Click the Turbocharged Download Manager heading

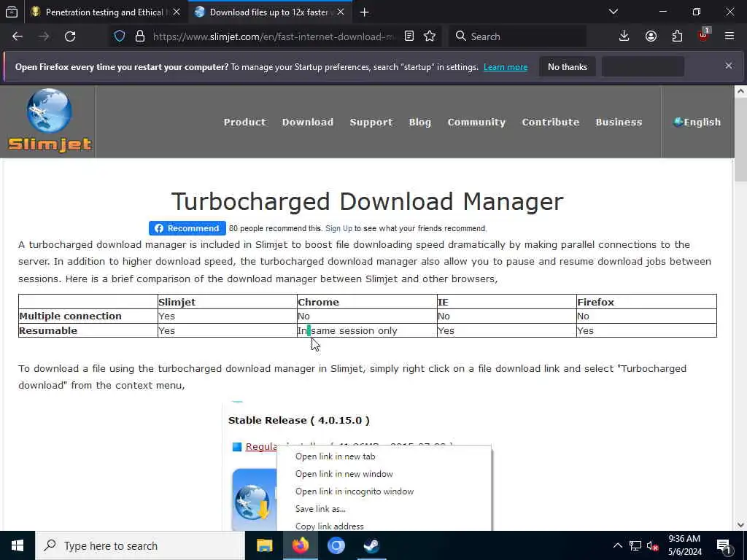pyautogui.click(x=368, y=201)
